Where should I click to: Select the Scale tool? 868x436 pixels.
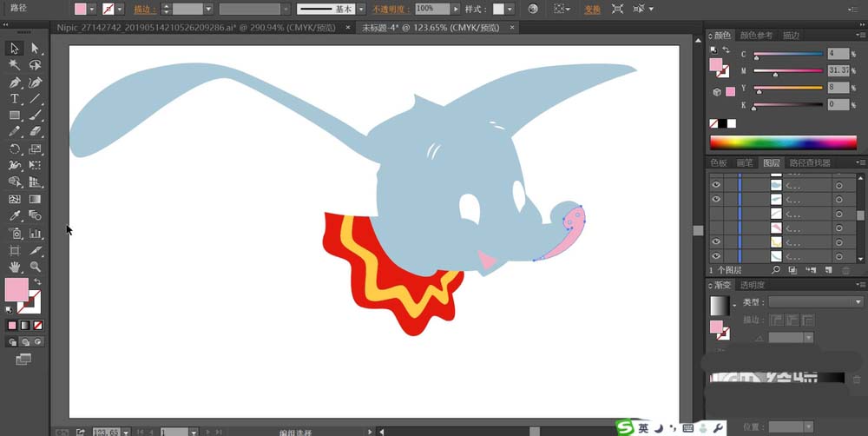[35, 149]
